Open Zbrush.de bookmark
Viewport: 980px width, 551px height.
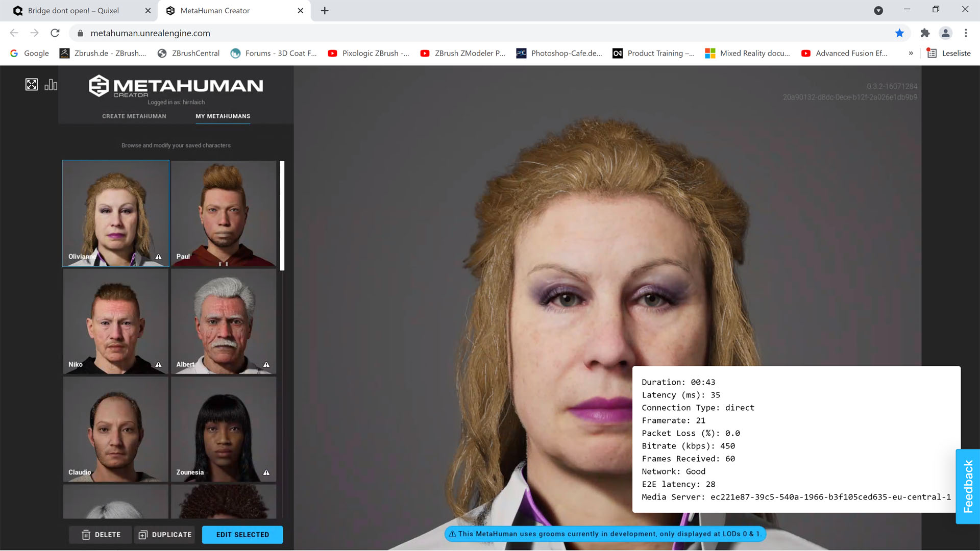point(103,53)
